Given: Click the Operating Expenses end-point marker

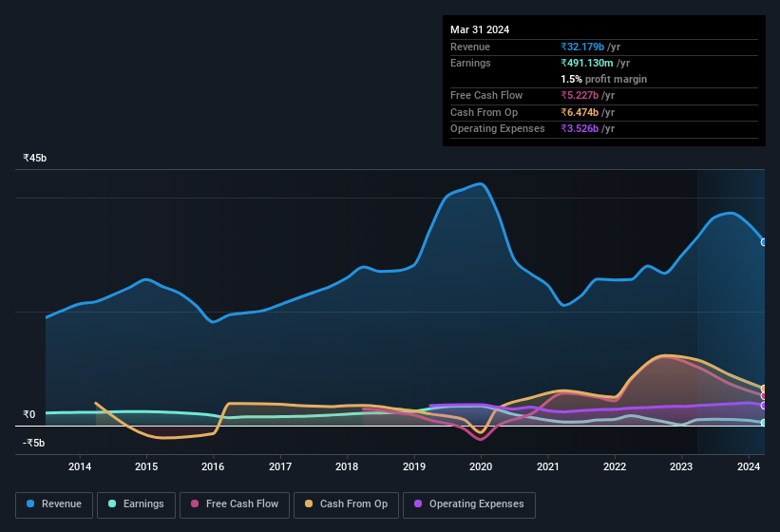Looking at the screenshot, I should point(764,406).
